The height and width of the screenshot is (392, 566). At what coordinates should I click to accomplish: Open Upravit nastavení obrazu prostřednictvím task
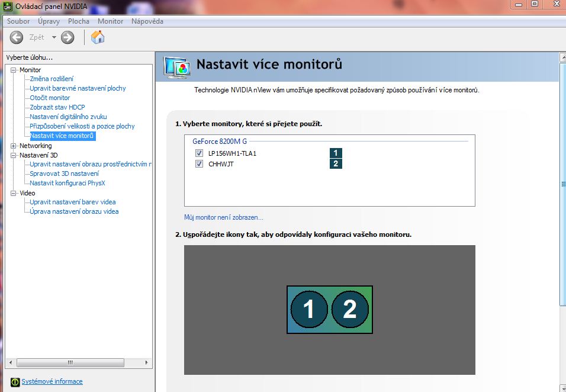click(91, 164)
